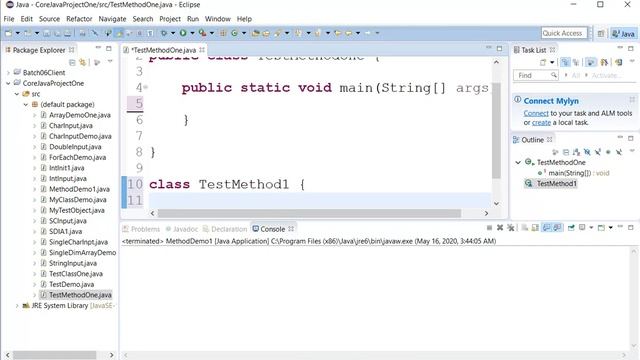The height and width of the screenshot is (360, 640).
Task: Collapse the src folder node
Action: pos(17,94)
